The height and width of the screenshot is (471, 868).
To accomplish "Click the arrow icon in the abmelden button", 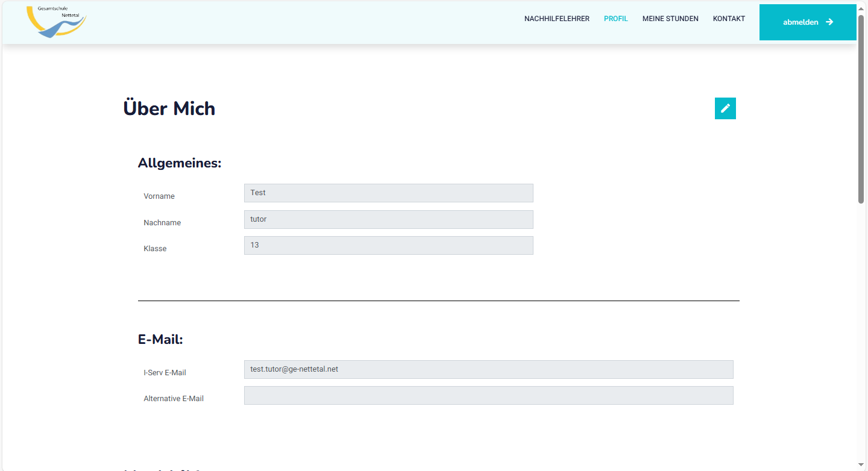I will coord(829,22).
